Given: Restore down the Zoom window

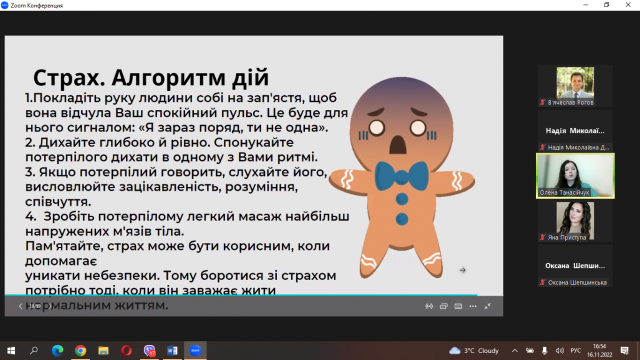Looking at the screenshot, I should click(607, 5).
